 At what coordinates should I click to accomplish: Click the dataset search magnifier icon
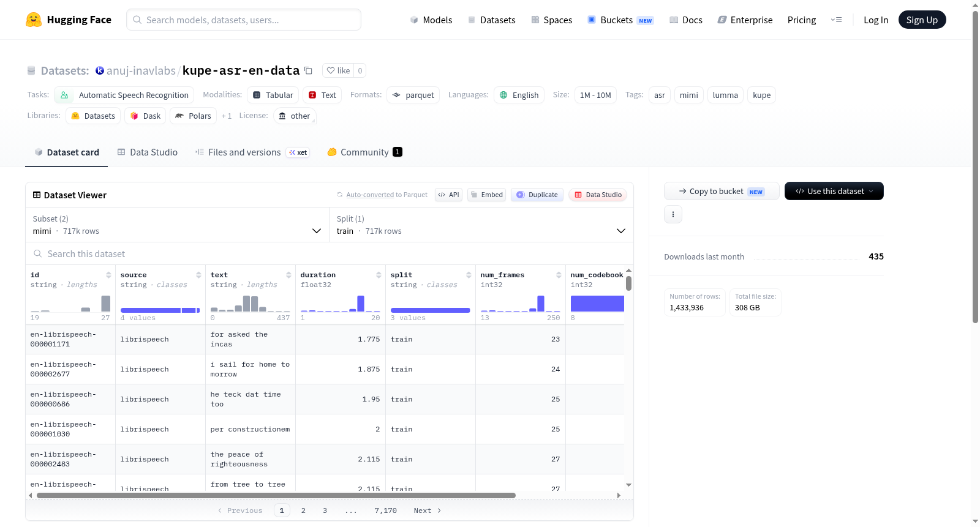click(38, 253)
